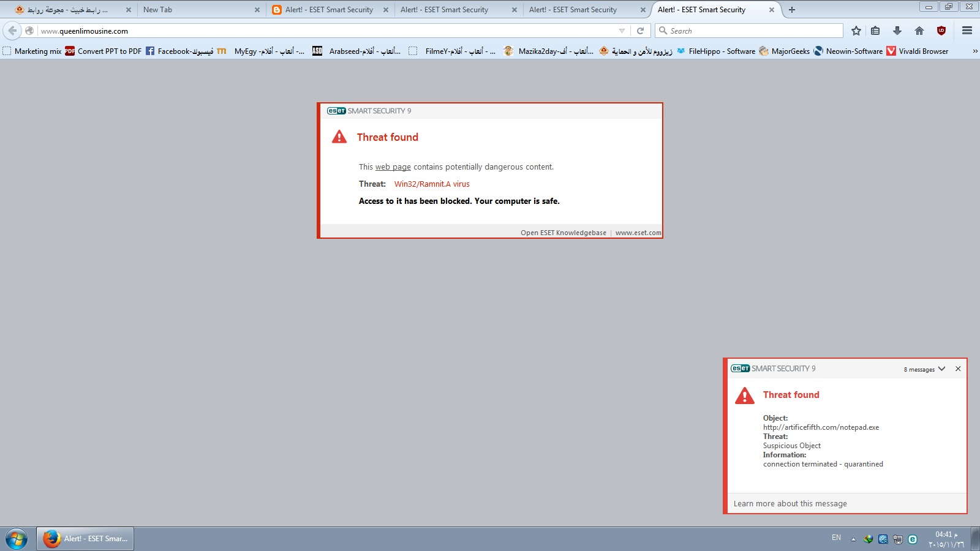This screenshot has height=551, width=980.
Task: Open the Firefox hamburger menu
Action: click(967, 31)
